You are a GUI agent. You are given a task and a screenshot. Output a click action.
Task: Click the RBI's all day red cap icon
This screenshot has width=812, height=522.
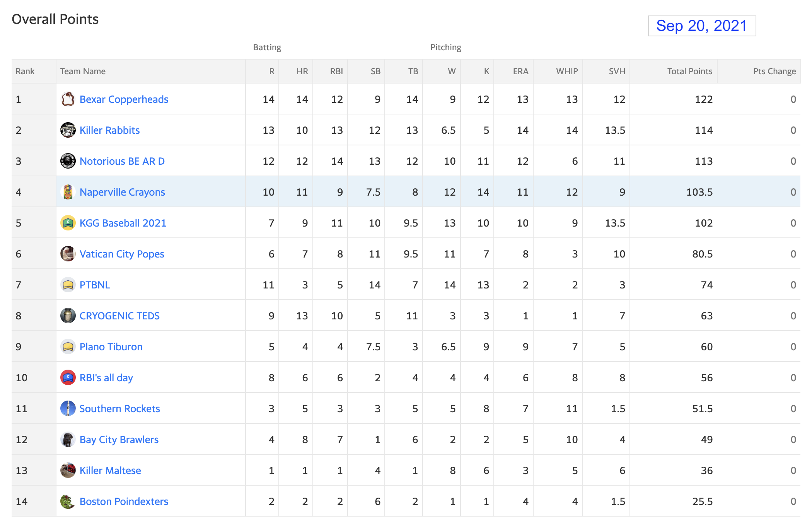point(68,377)
